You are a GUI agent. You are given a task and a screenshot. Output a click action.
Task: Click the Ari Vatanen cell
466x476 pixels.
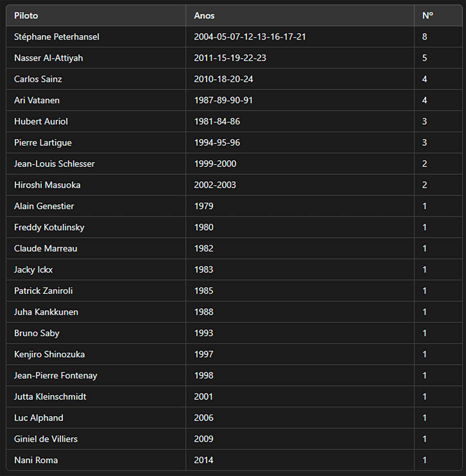click(37, 100)
